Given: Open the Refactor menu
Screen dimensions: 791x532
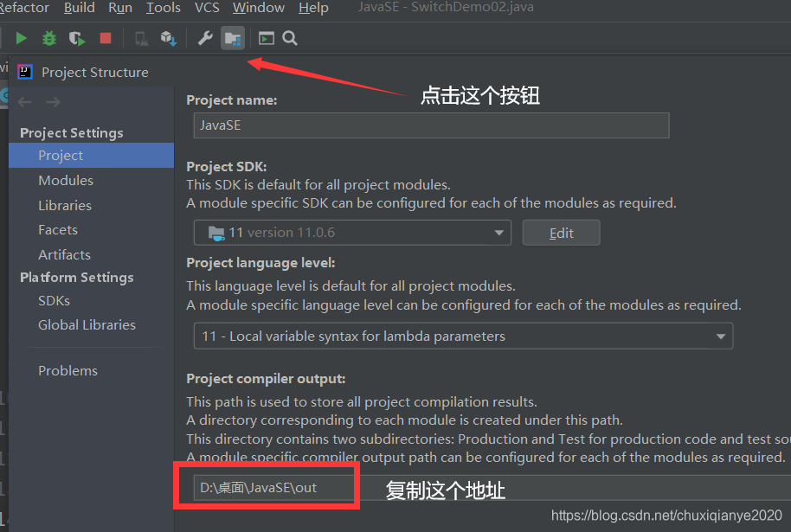Looking at the screenshot, I should [x=23, y=8].
